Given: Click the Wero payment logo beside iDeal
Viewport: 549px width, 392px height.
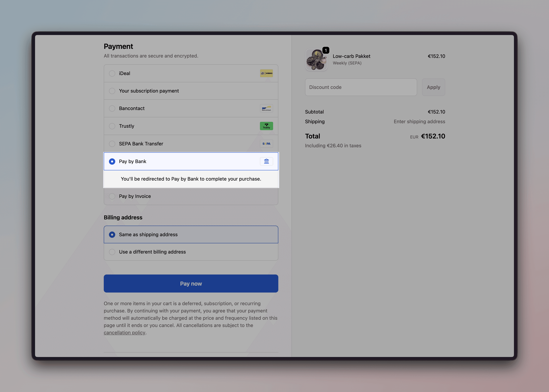Looking at the screenshot, I should (x=267, y=73).
